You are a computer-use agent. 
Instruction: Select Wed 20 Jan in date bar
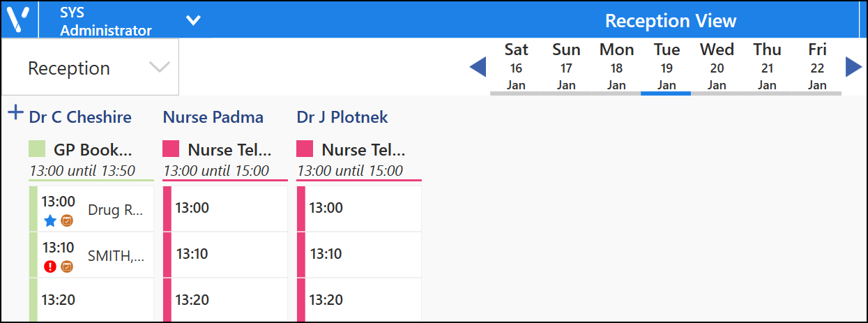click(x=717, y=67)
